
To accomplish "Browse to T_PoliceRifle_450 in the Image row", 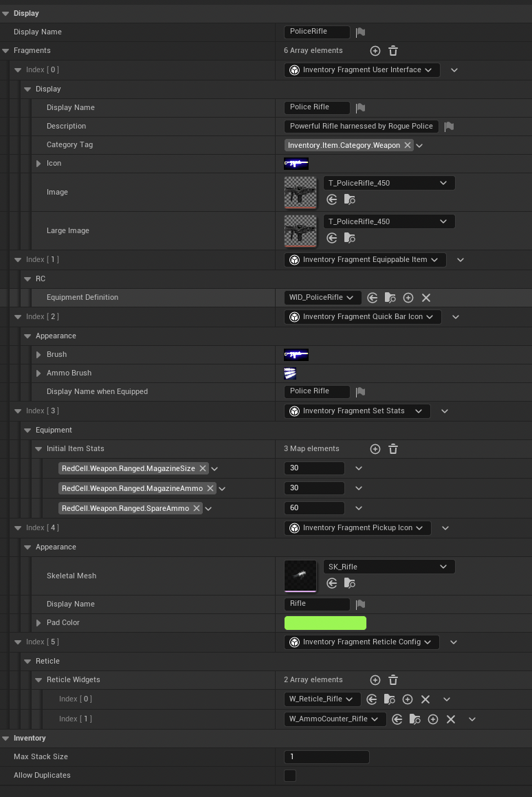I will (x=350, y=199).
